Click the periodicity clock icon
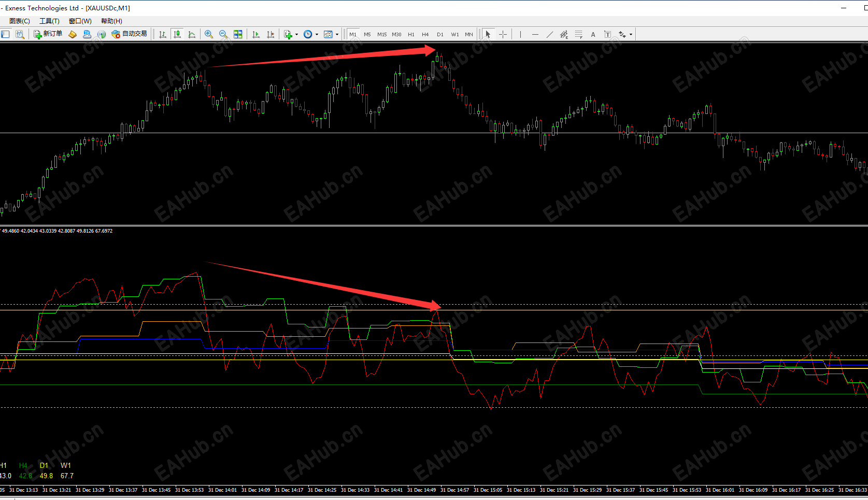Image resolution: width=868 pixels, height=500 pixels. 308,34
